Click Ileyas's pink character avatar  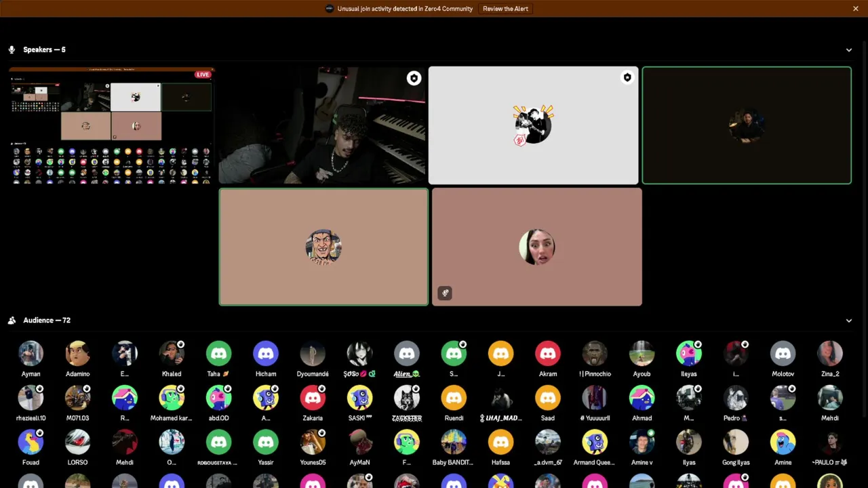point(689,353)
